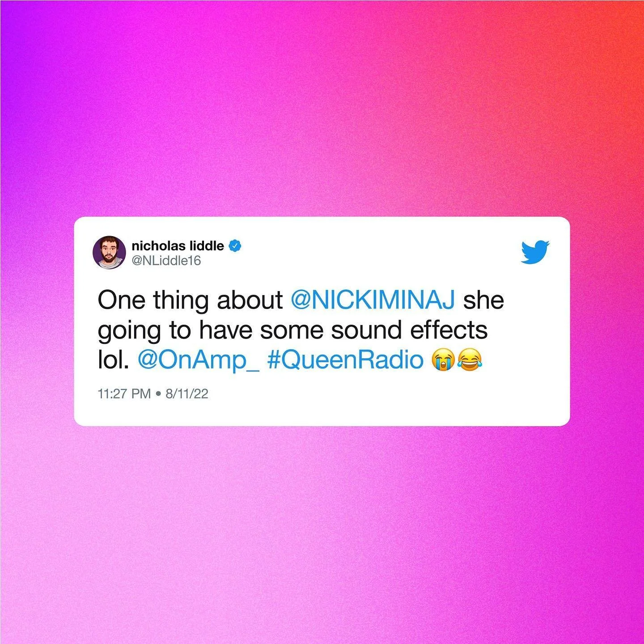The width and height of the screenshot is (644, 644).
Task: Click the word "lol." in the tweet
Action: point(114,360)
